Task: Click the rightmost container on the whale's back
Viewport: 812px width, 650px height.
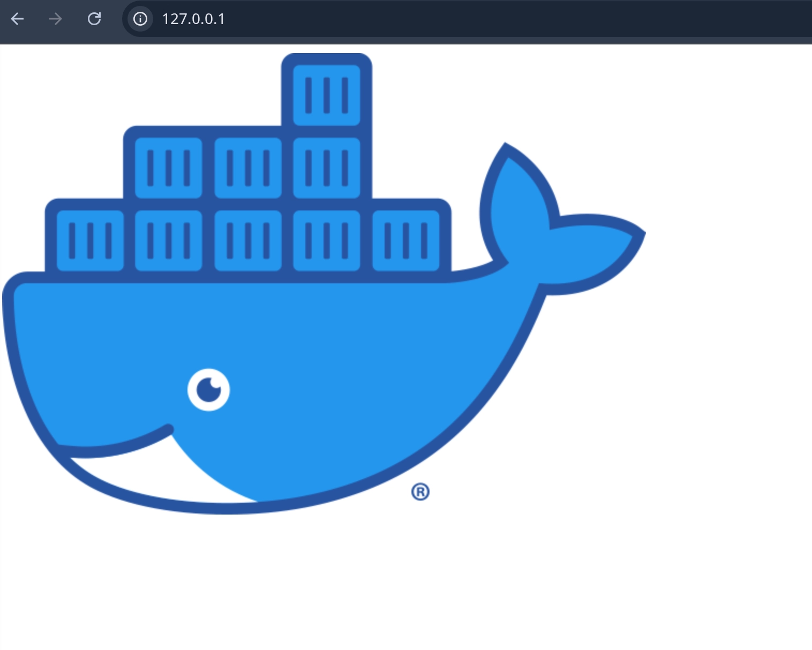Action: (406, 241)
